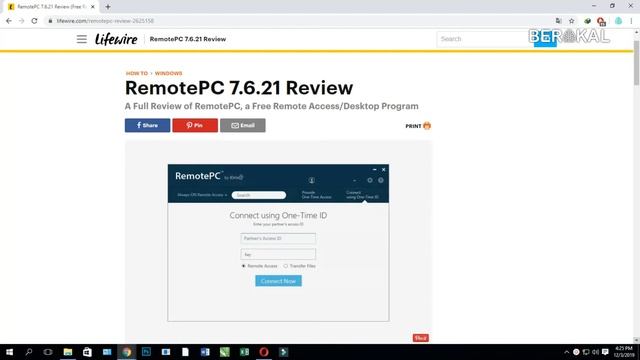Viewport: 640px width, 360px height.
Task: Reload the page
Action: click(34, 21)
